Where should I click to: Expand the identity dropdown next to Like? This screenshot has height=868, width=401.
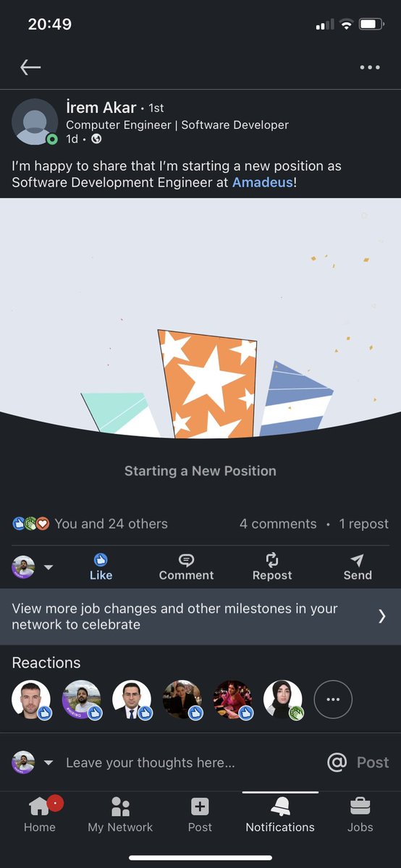pyautogui.click(x=48, y=567)
